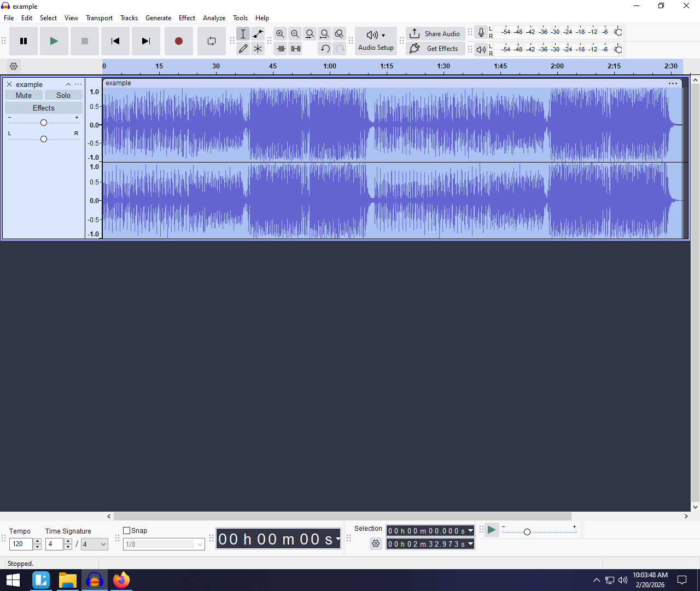The height and width of the screenshot is (591, 700).
Task: Activate the Multi-tool asterisk icon
Action: click(x=258, y=49)
